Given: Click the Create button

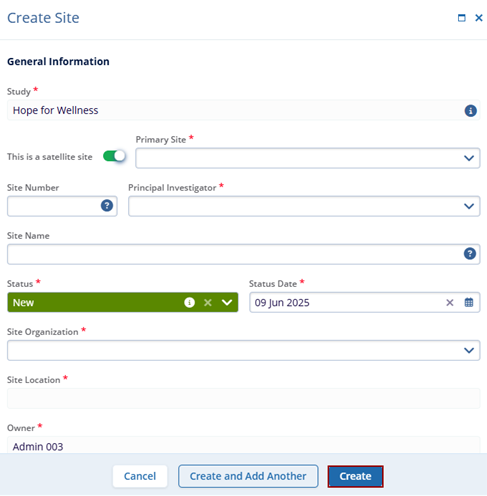Looking at the screenshot, I should (x=355, y=476).
